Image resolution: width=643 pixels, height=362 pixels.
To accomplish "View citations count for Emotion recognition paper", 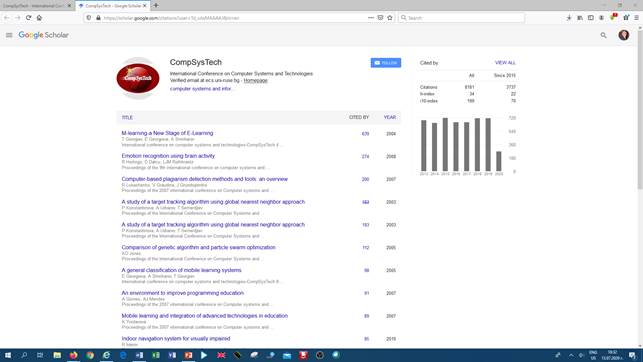I will point(365,157).
